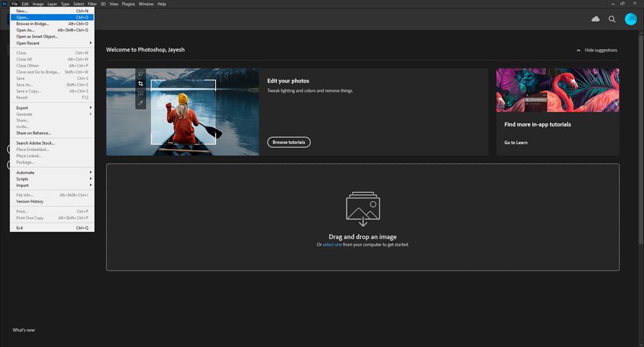Click 'Welcome to Photoshop, Jayesh' heading

click(145, 50)
